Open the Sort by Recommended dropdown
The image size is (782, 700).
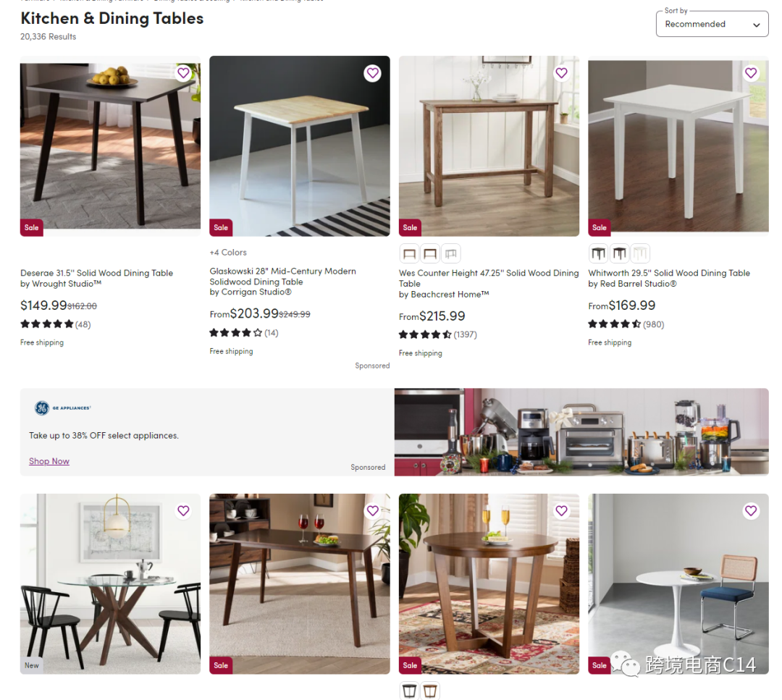pos(712,24)
